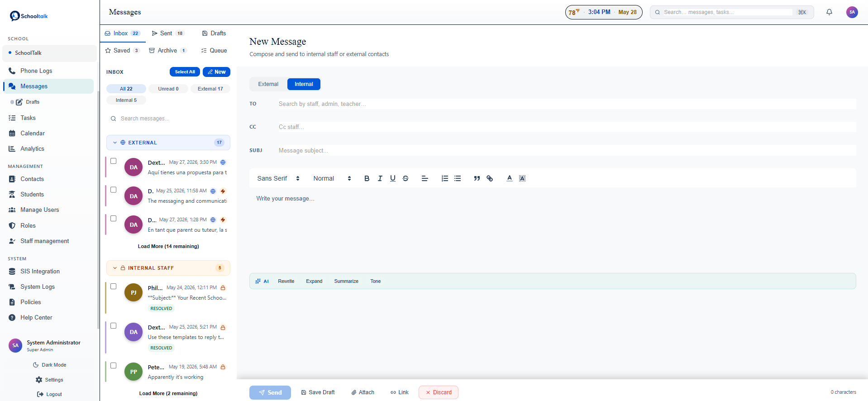Click in the To recipients field
868x401 pixels.
coord(567,104)
